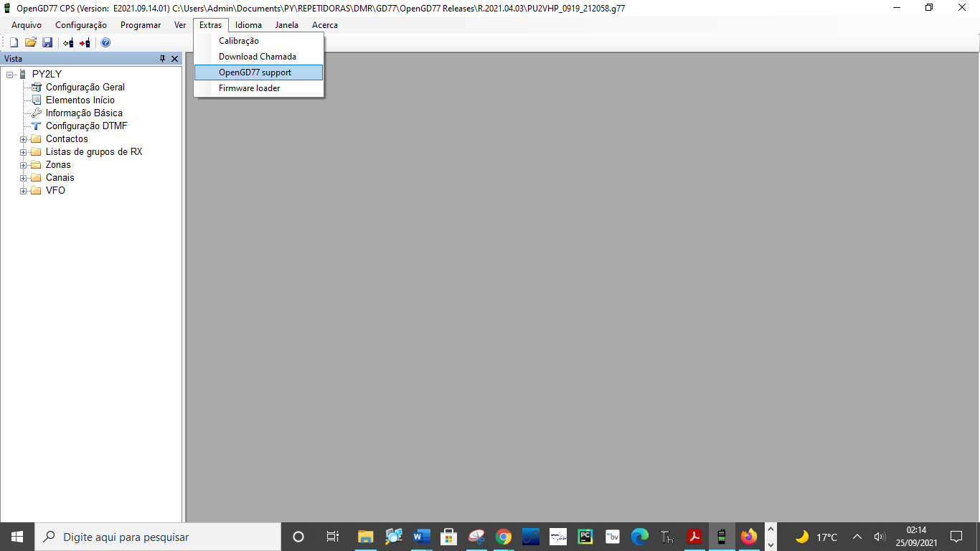Select the Contactos folder
Screen dimensions: 980x551
[x=67, y=138]
